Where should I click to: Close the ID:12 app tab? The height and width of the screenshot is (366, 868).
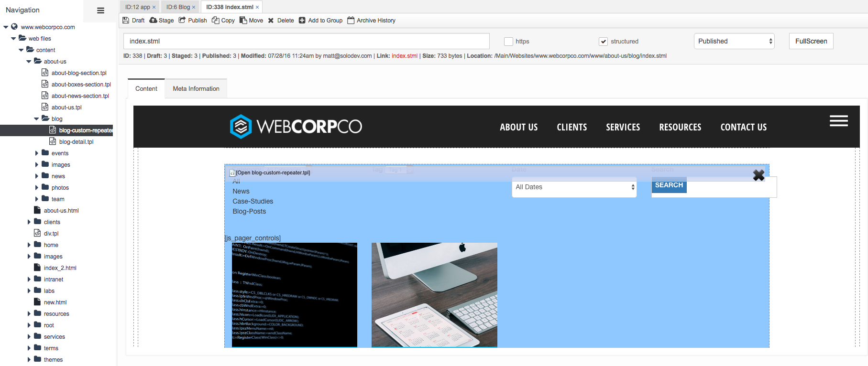(x=154, y=7)
